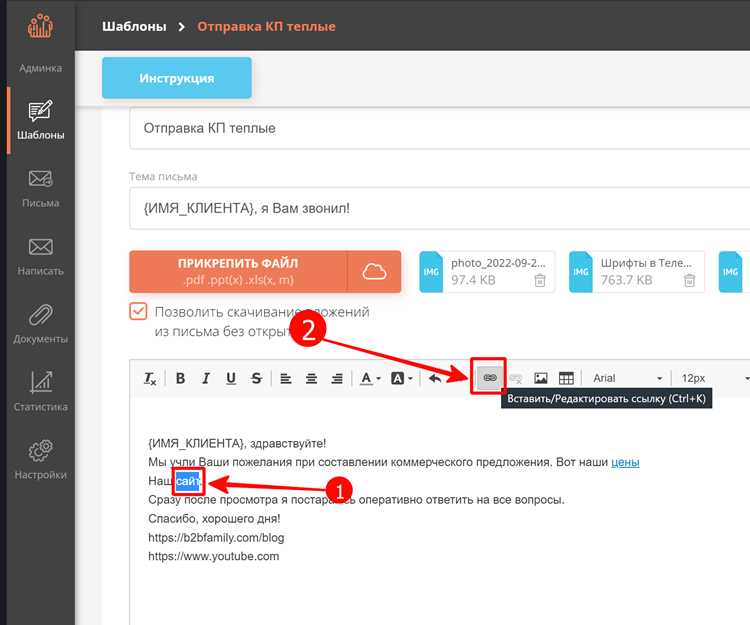The image size is (750, 625).
Task: Open background color dropdown arrow
Action: 410,379
